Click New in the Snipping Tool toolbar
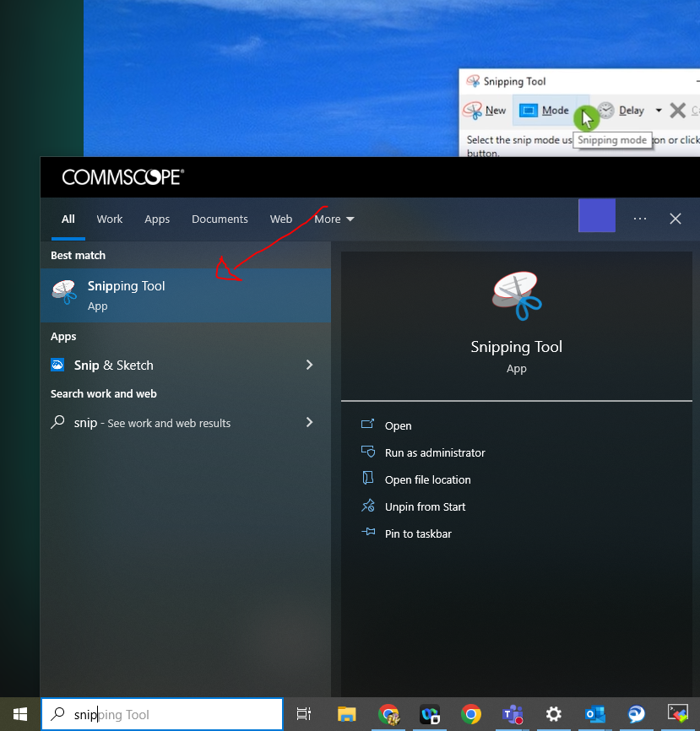 tap(485, 111)
